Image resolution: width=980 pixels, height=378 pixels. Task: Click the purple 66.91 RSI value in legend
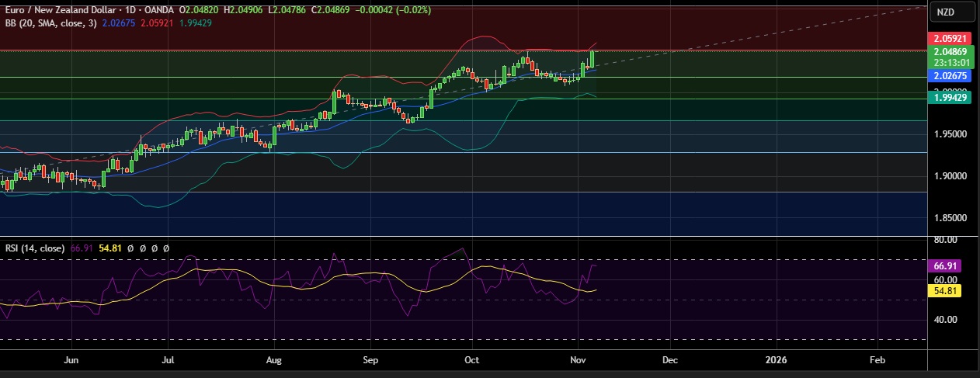(x=81, y=248)
